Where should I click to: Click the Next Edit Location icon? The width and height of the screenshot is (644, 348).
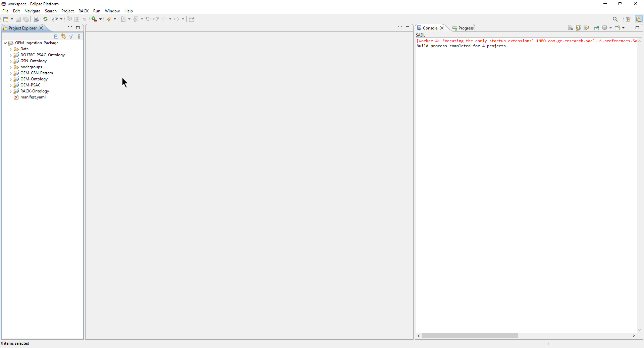tap(156, 19)
